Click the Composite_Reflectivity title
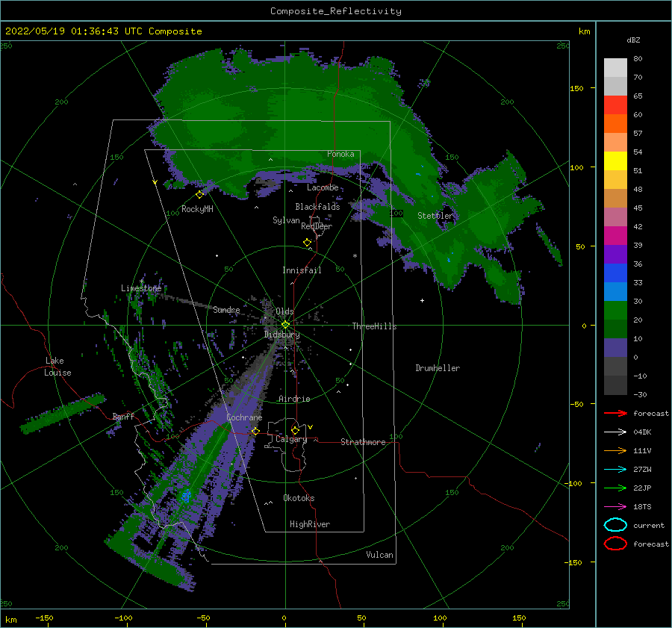 (x=336, y=11)
